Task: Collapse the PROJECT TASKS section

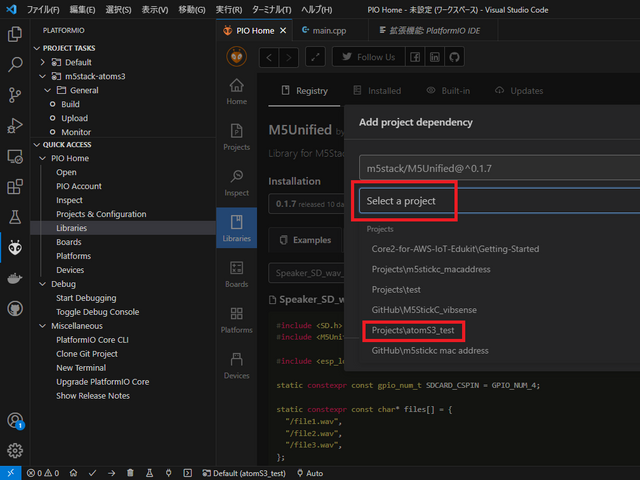Action: pos(37,48)
